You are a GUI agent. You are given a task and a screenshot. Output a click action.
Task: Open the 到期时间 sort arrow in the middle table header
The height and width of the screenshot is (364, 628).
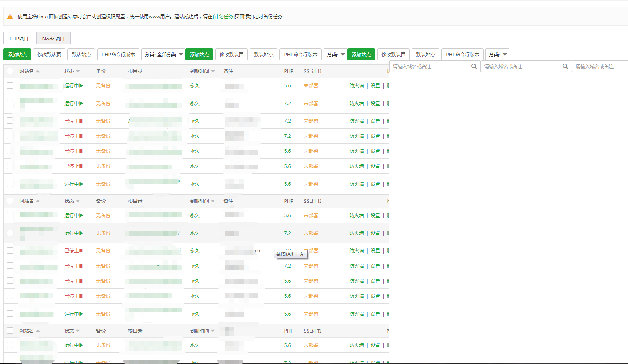[x=213, y=201]
